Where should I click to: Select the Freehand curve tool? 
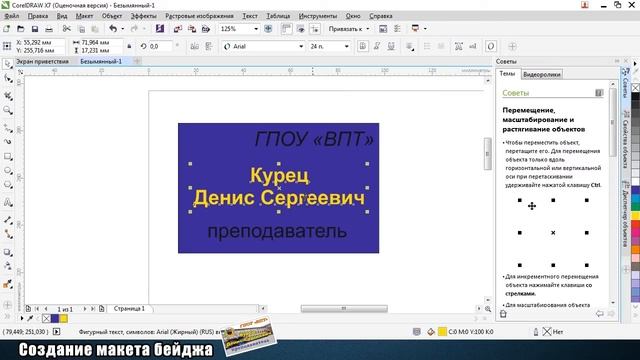8,129
